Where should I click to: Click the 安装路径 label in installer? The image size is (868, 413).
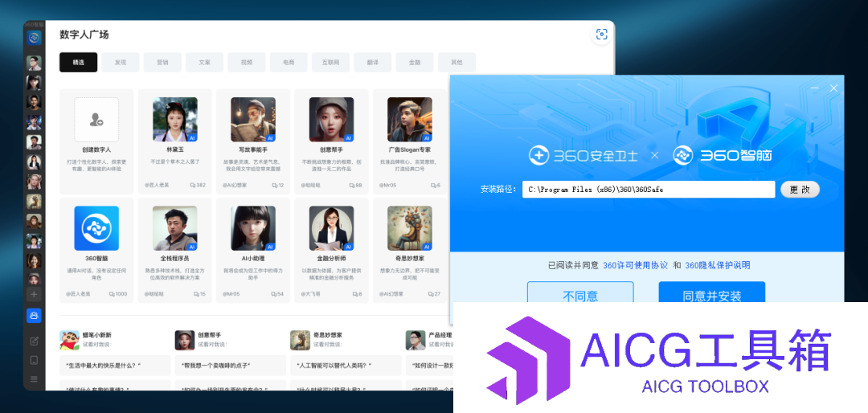click(498, 190)
